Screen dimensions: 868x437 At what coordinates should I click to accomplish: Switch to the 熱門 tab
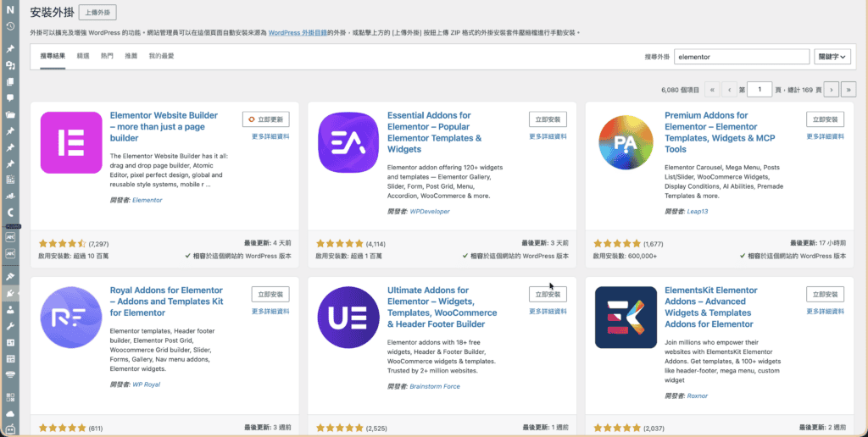[107, 56]
